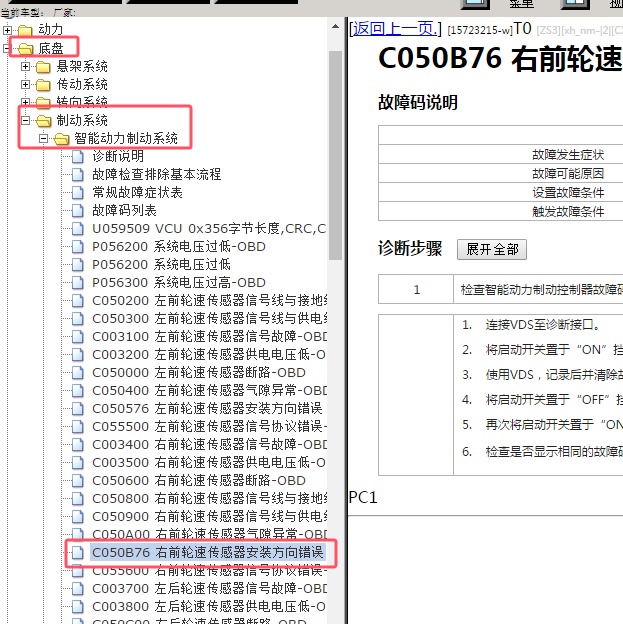Click the P056300 系统电压过高-OBD document icon
This screenshot has width=623, height=624.
click(x=78, y=283)
